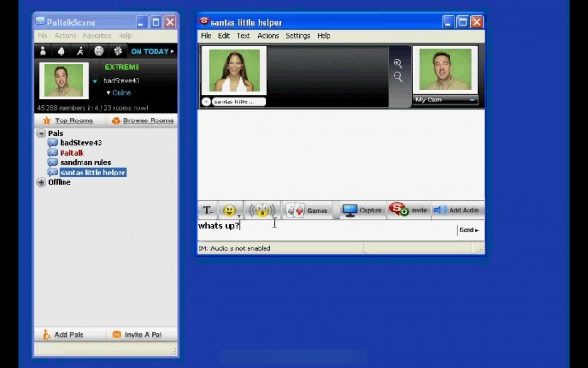
Task: Click the EXTREME label
Action: pyautogui.click(x=122, y=67)
